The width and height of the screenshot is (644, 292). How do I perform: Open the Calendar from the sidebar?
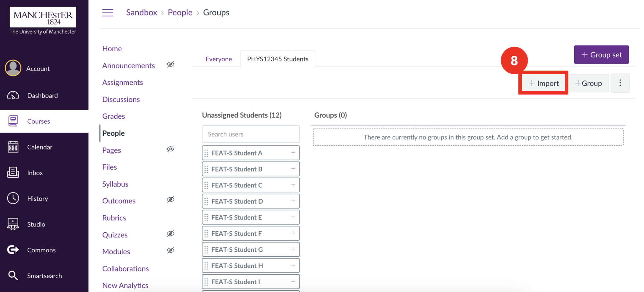tap(13, 147)
